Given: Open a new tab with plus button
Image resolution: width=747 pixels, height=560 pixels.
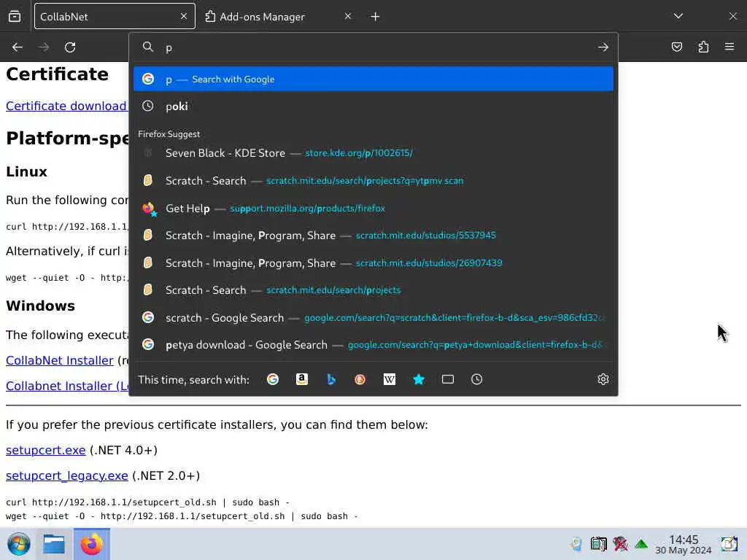Looking at the screenshot, I should click(376, 17).
